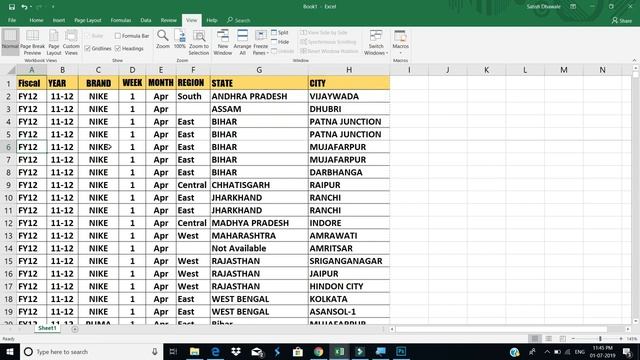Click Normal view icon in status bar
Viewport: 640px width, 360px height.
point(535,339)
